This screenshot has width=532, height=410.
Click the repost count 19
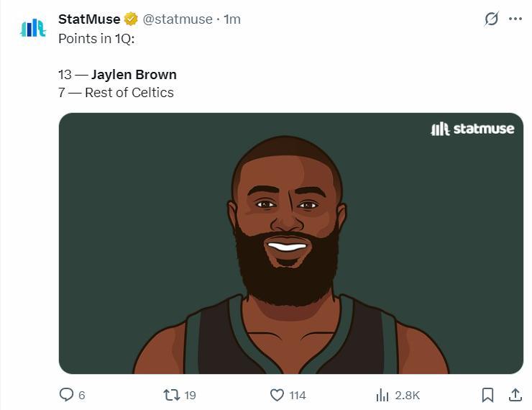pyautogui.click(x=190, y=395)
